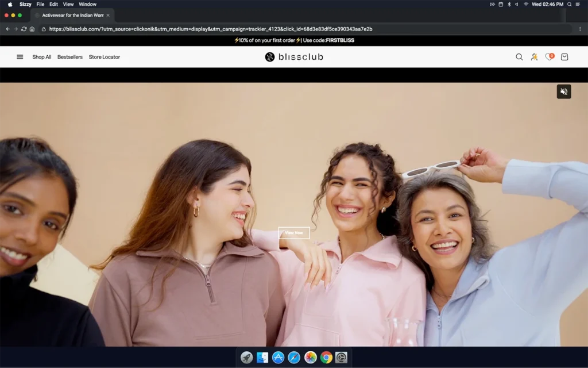The width and height of the screenshot is (588, 368).
Task: Open the user account icon
Action: tap(534, 57)
